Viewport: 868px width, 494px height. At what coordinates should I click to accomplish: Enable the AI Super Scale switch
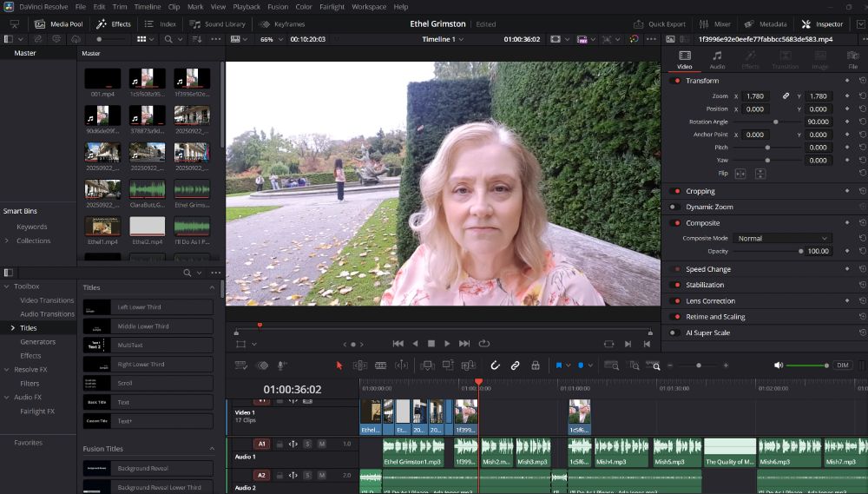point(674,333)
